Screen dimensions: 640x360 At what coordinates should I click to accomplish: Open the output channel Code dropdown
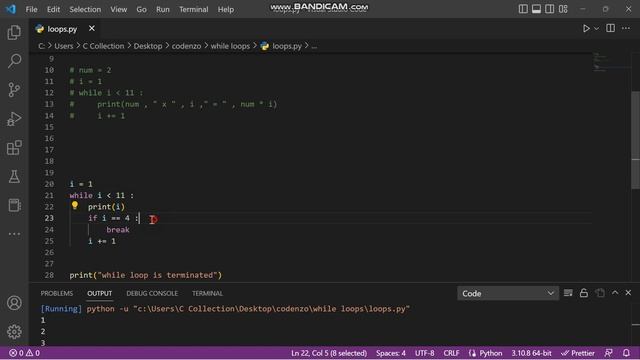pyautogui.click(x=508, y=293)
